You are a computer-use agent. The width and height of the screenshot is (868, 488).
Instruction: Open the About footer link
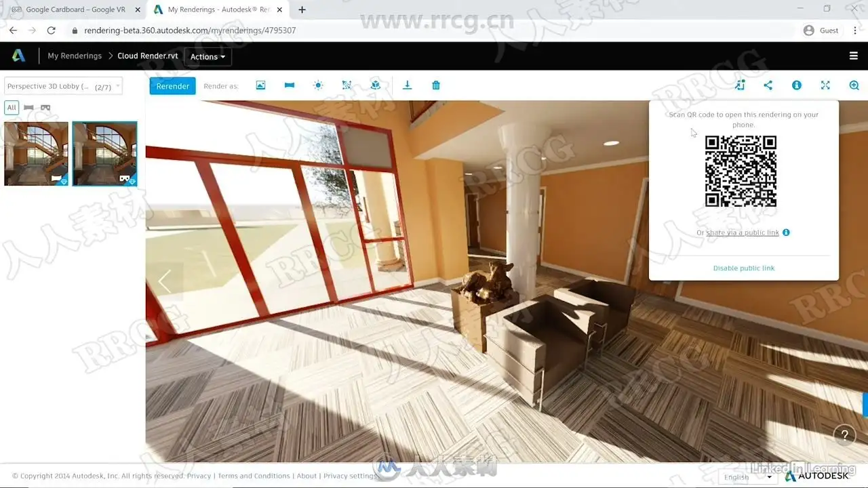[x=307, y=476]
